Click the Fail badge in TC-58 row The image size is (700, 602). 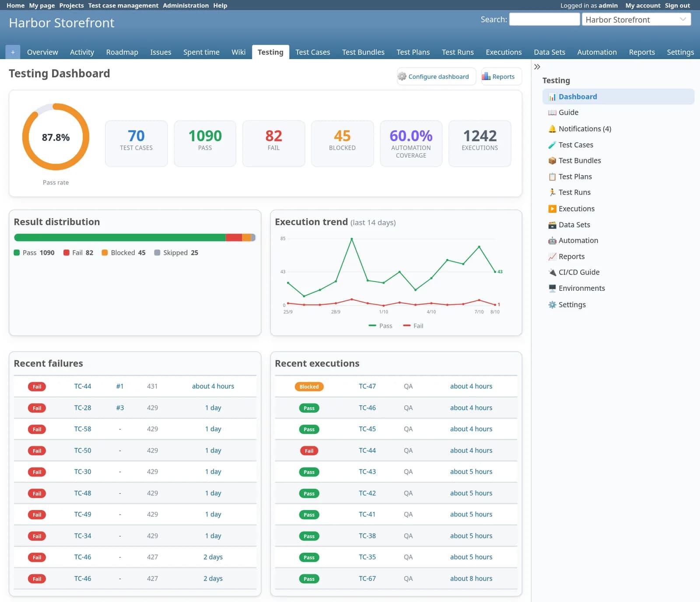[37, 429]
